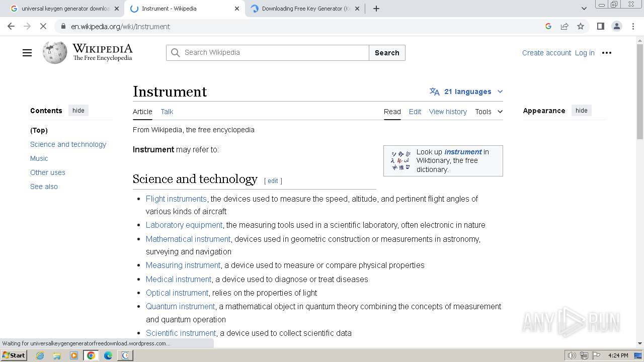Image resolution: width=644 pixels, height=362 pixels.
Task: Open Internet Explorer from taskbar
Action: click(x=40, y=355)
